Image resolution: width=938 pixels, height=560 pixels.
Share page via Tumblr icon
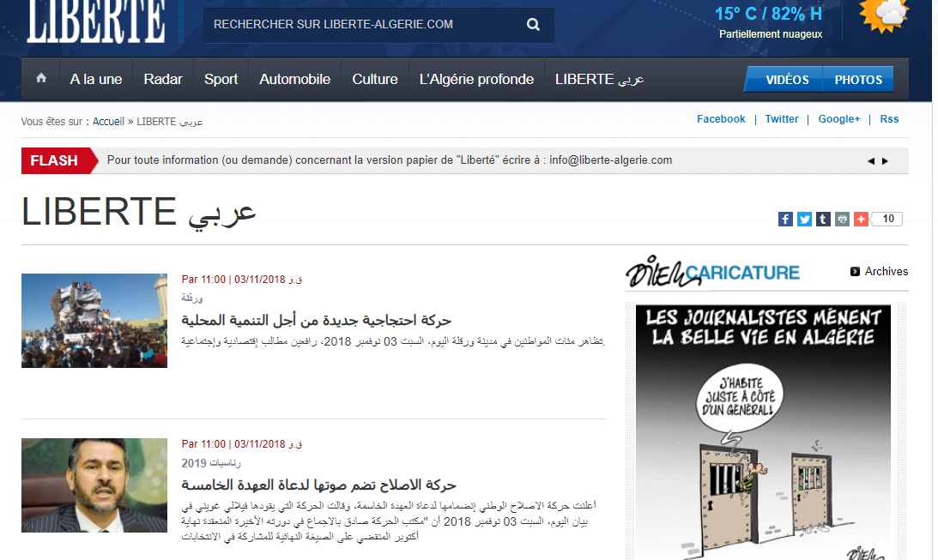(823, 219)
